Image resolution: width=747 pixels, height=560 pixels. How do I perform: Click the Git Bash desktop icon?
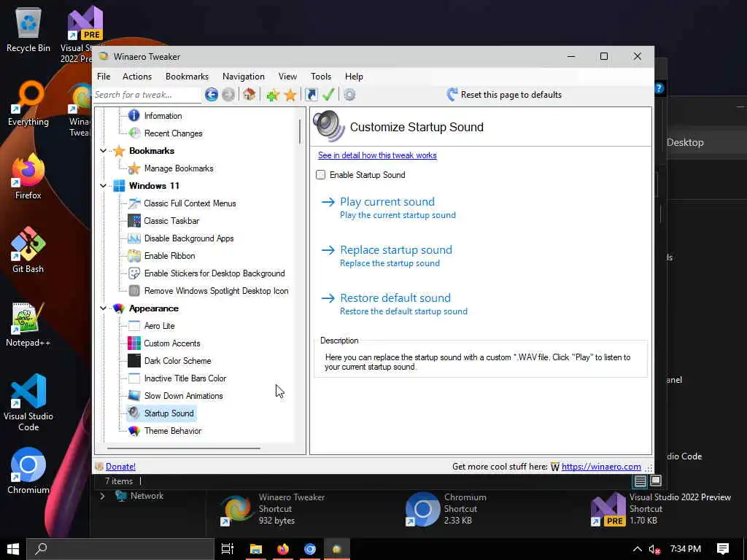tap(28, 250)
